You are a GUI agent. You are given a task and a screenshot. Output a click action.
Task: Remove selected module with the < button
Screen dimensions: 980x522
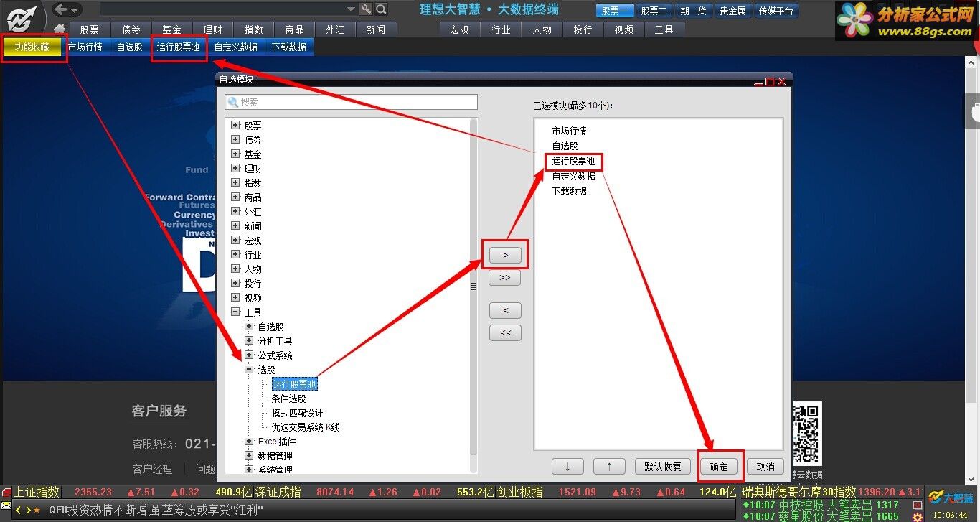pos(505,310)
